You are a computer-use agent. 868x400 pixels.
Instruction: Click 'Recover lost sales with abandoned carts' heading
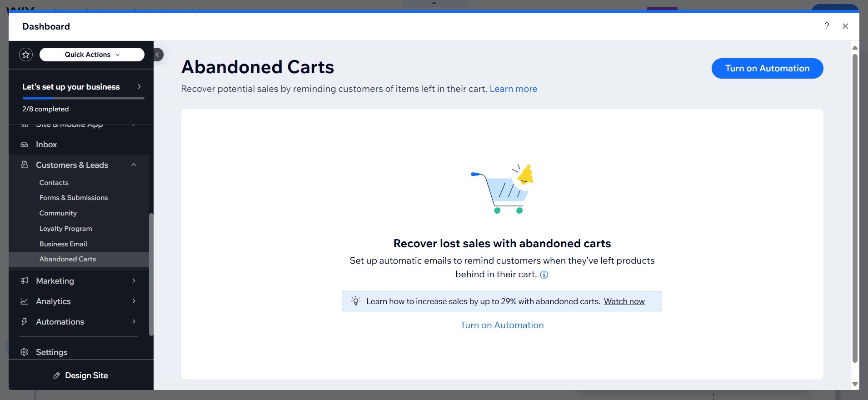tap(502, 244)
